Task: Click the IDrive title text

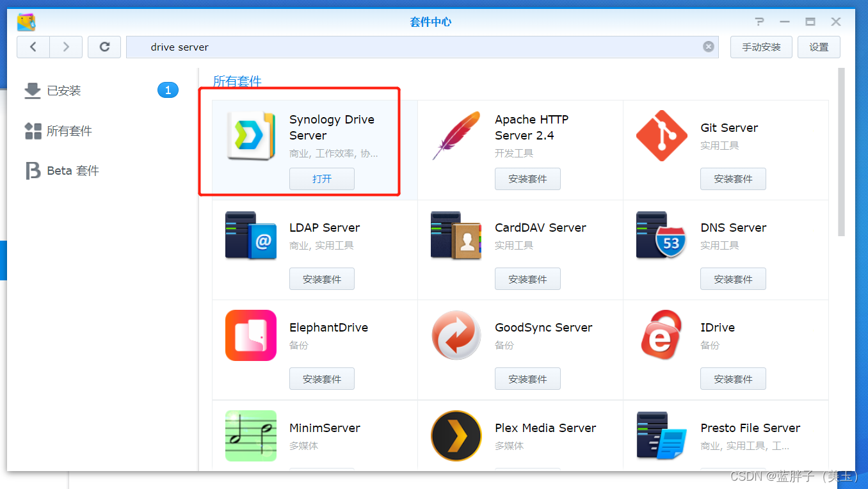Action: [718, 327]
